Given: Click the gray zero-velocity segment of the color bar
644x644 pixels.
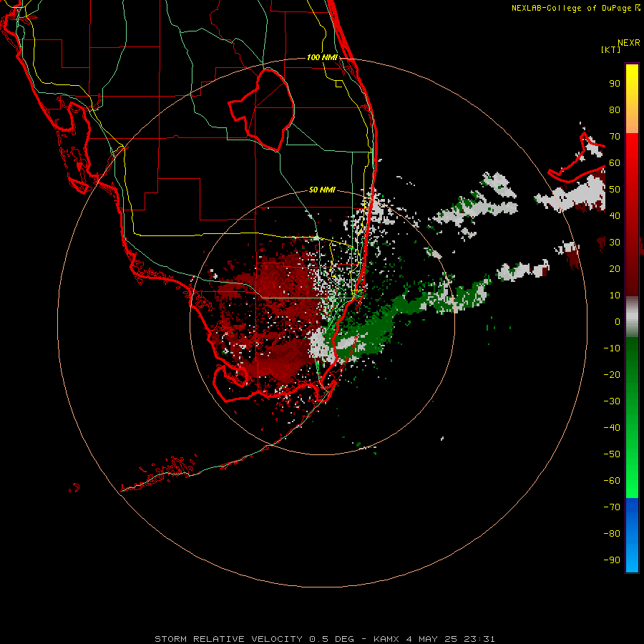Looking at the screenshot, I should [x=632, y=317].
